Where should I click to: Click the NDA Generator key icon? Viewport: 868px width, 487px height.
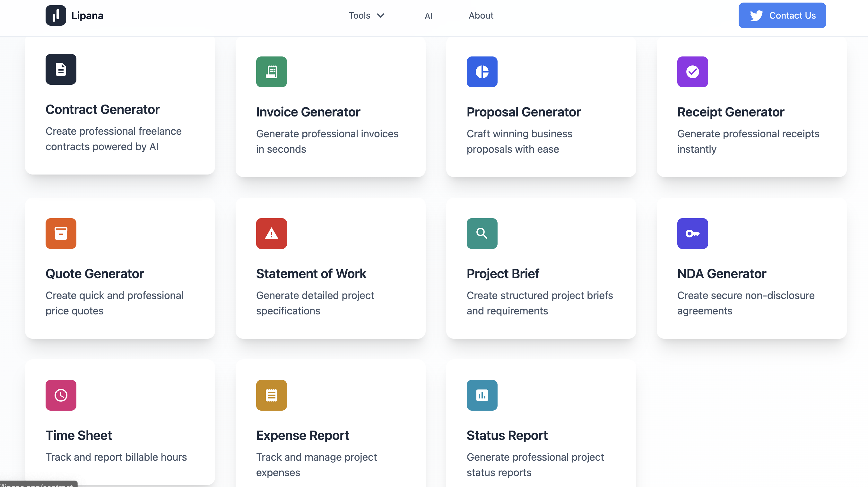pos(692,234)
